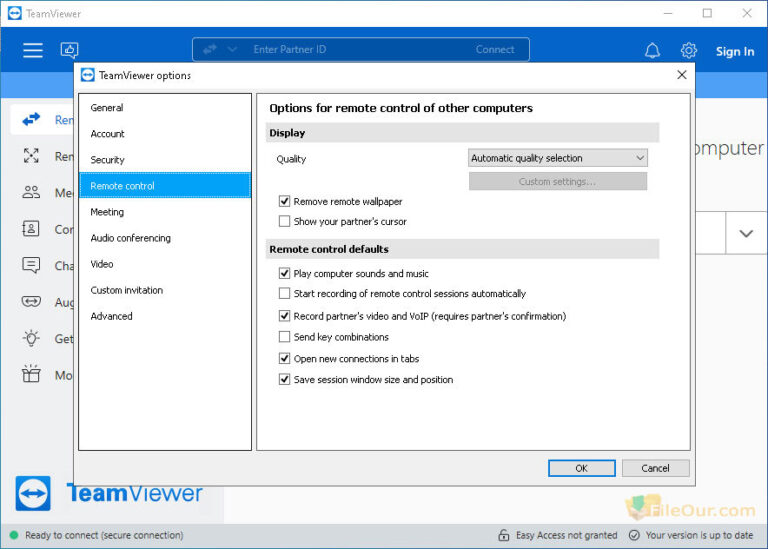Click the connection mode arrows in Partner ID bar
The width and height of the screenshot is (768, 549).
(210, 49)
